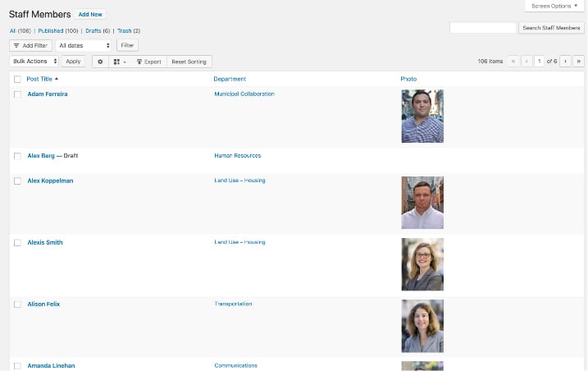
Task: Click the Filter button
Action: click(x=127, y=45)
